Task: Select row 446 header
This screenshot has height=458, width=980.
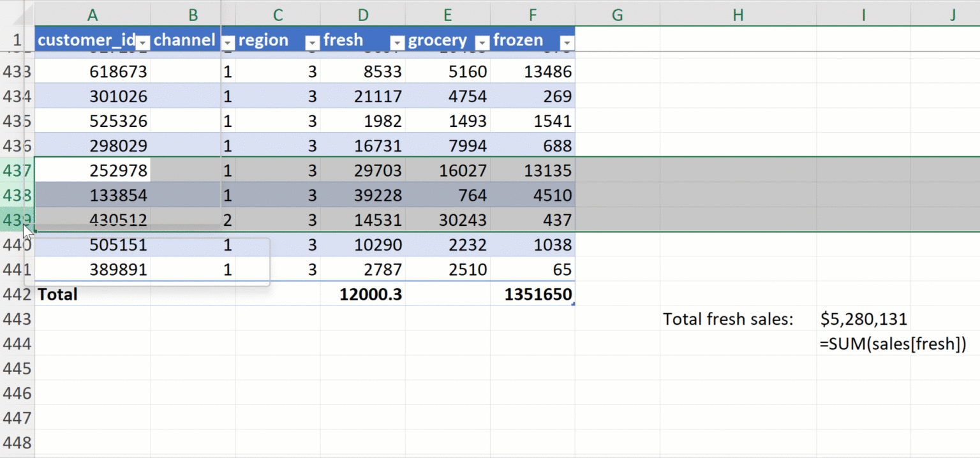Action: (x=17, y=394)
